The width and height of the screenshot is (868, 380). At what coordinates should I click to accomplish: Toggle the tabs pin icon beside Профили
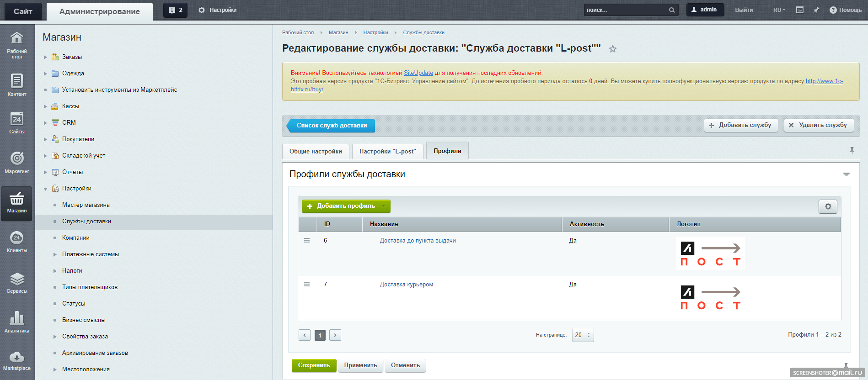click(852, 150)
